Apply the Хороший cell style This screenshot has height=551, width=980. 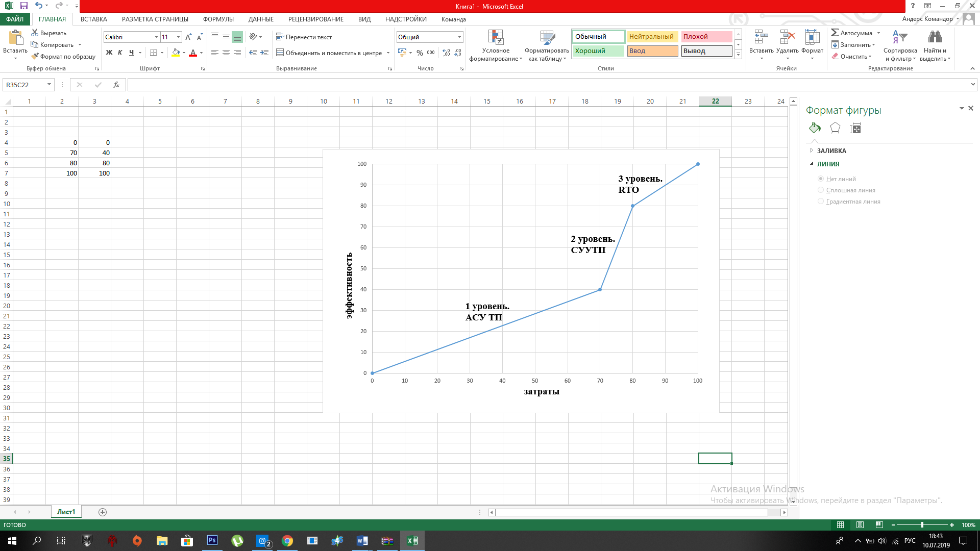pyautogui.click(x=598, y=51)
